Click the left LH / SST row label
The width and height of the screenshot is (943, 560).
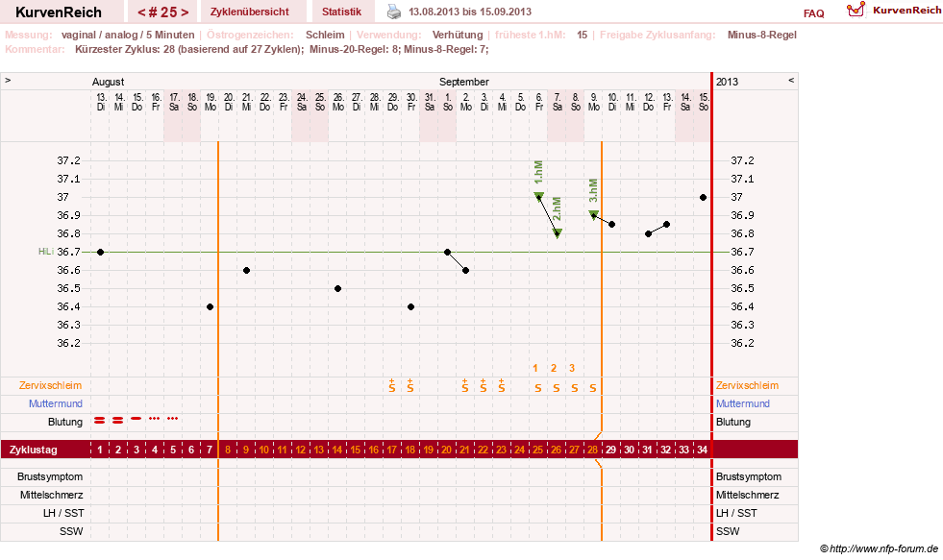(63, 513)
